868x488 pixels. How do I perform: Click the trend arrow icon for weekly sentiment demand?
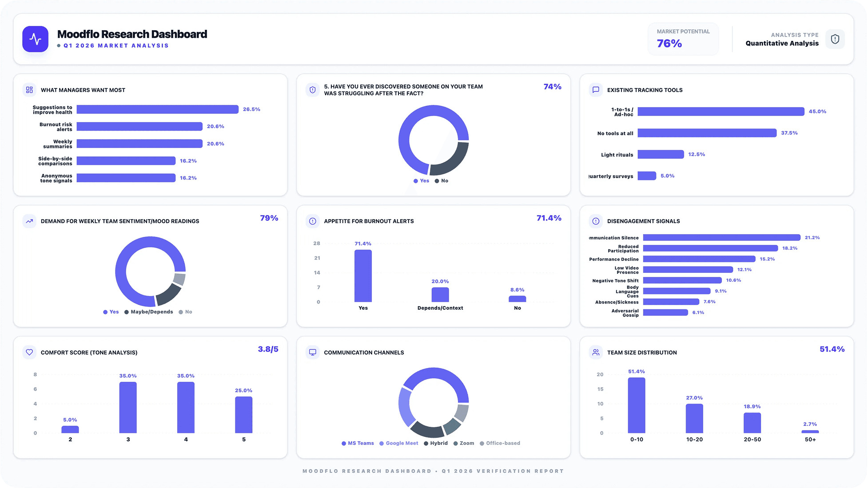[29, 221]
